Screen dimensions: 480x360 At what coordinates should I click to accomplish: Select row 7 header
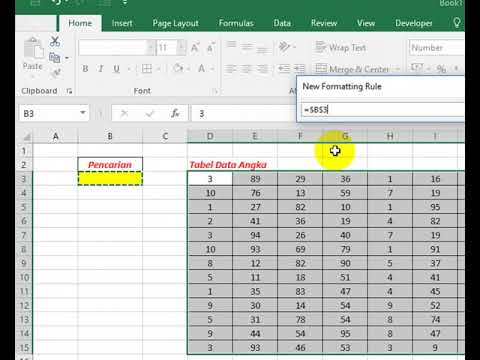(x=24, y=235)
